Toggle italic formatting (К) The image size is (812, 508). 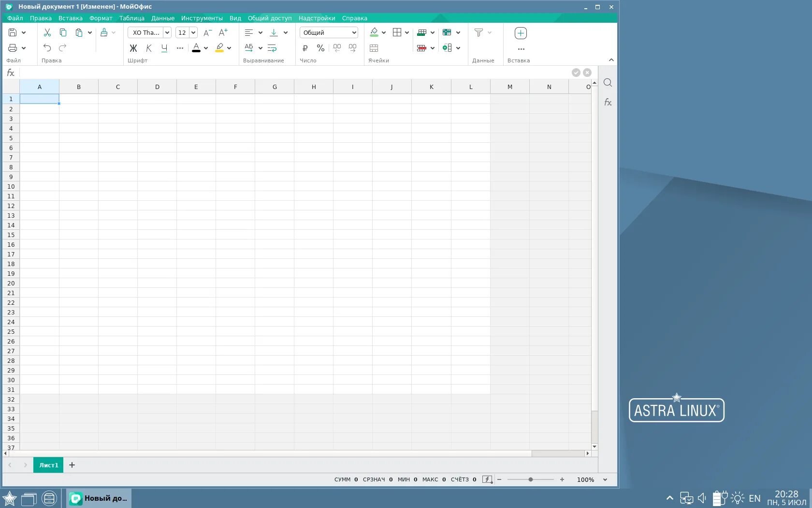coord(149,48)
